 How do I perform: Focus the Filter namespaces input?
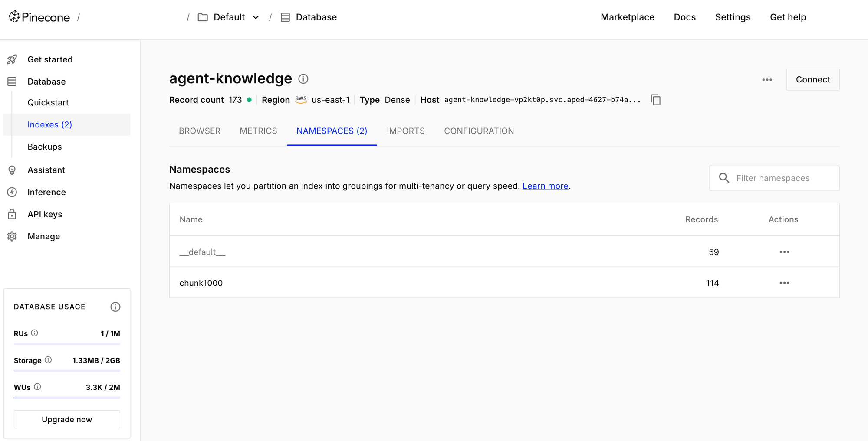[x=774, y=178]
